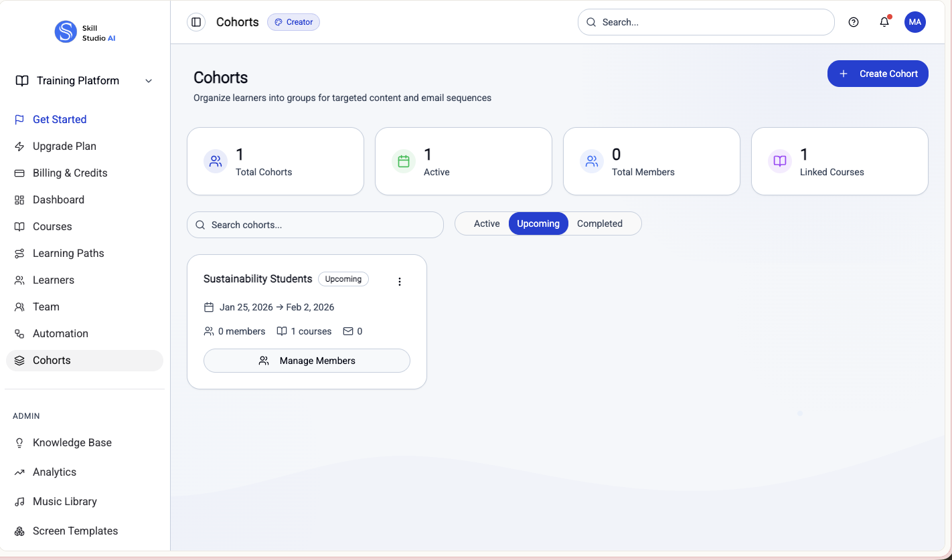
Task: Click the Automation link icon in sidebar
Action: [20, 333]
